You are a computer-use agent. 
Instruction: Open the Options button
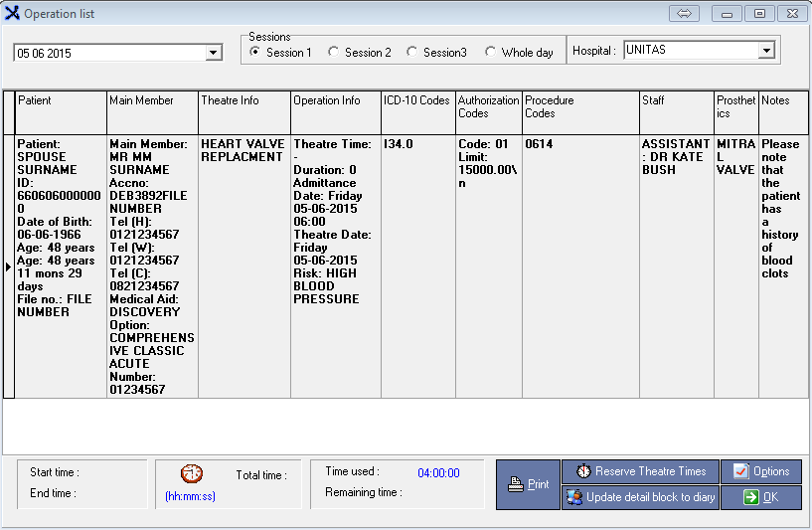pyautogui.click(x=761, y=471)
